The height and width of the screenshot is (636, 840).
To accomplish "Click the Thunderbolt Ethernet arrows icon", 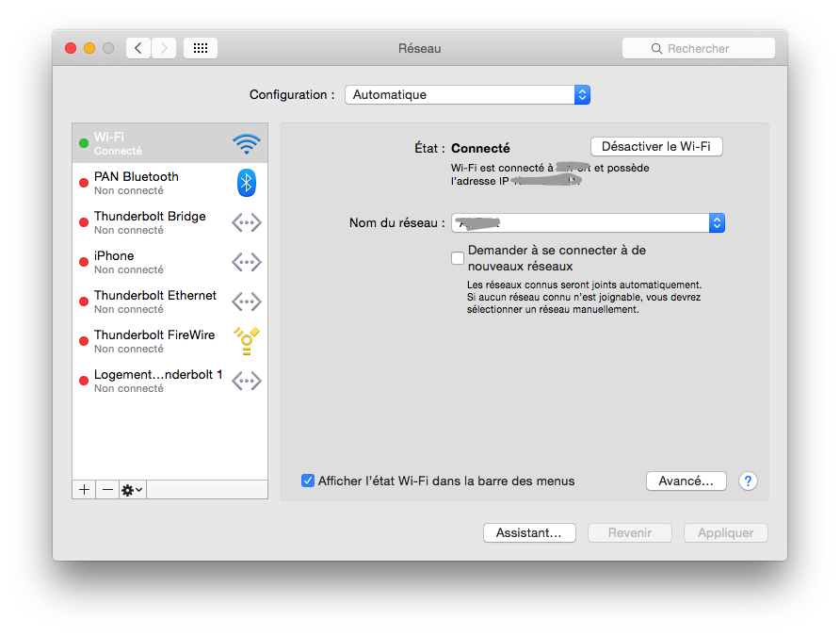I will coord(247,302).
